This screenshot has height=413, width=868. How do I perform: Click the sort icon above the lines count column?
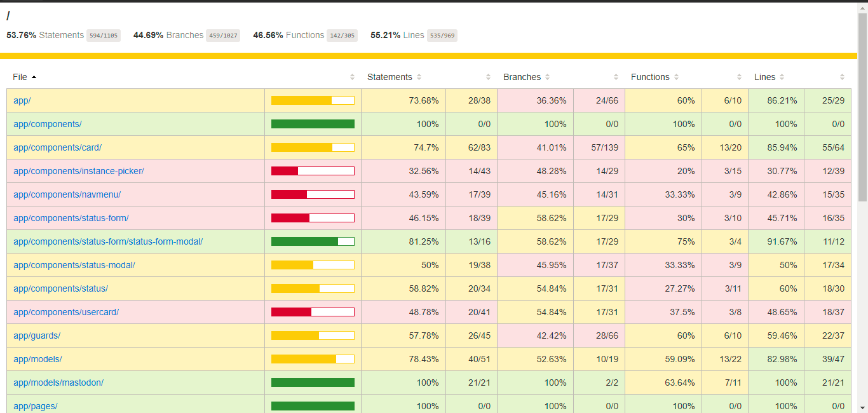(x=842, y=77)
